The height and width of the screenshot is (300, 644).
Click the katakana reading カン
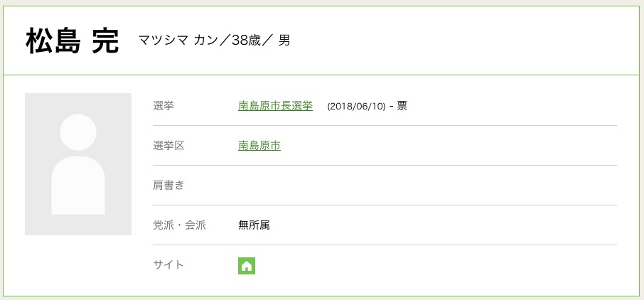[205, 41]
